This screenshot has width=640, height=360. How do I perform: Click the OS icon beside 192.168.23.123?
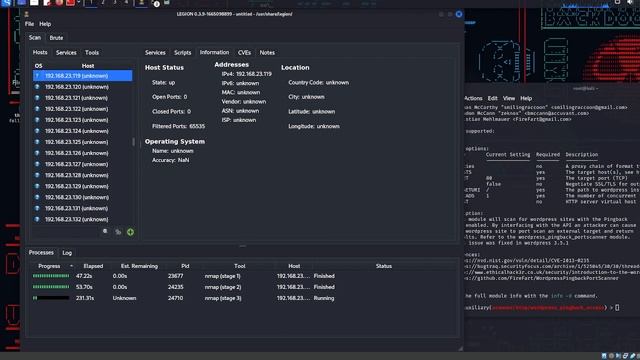(x=37, y=120)
